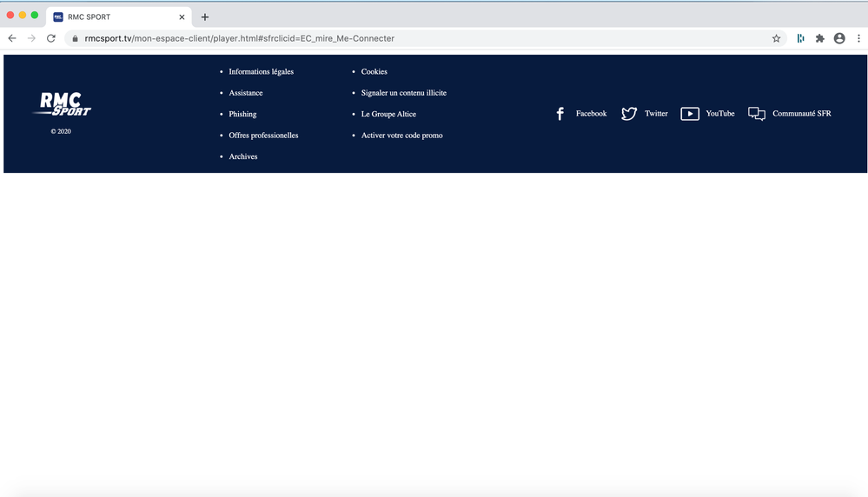Click the Communauté SFR chat icon
The height and width of the screenshot is (497, 868).
757,114
